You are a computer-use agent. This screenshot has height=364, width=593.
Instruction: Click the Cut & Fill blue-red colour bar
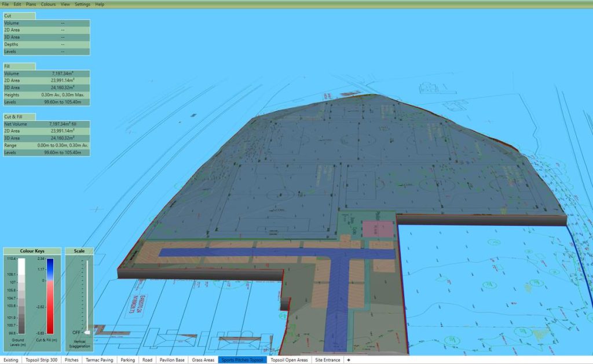click(x=50, y=296)
